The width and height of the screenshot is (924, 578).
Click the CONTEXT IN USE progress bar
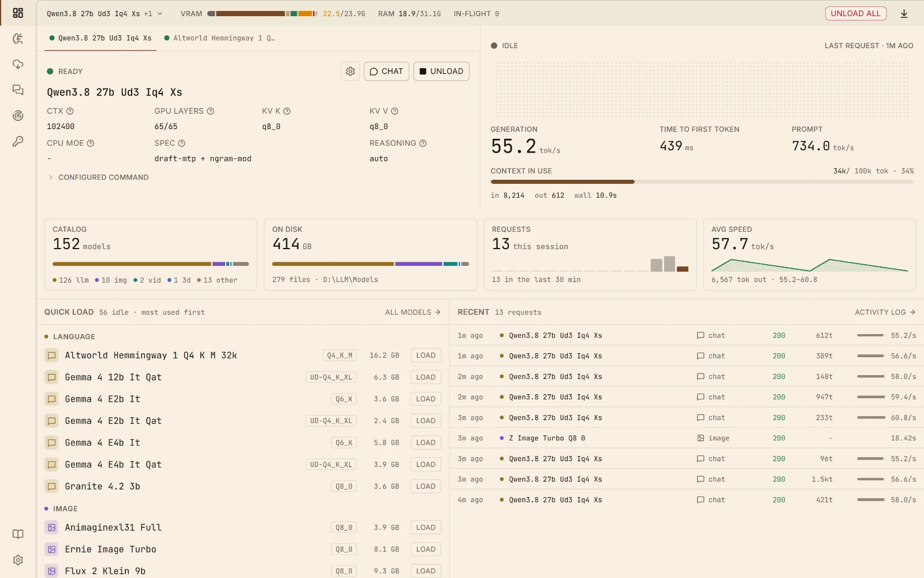[702, 181]
